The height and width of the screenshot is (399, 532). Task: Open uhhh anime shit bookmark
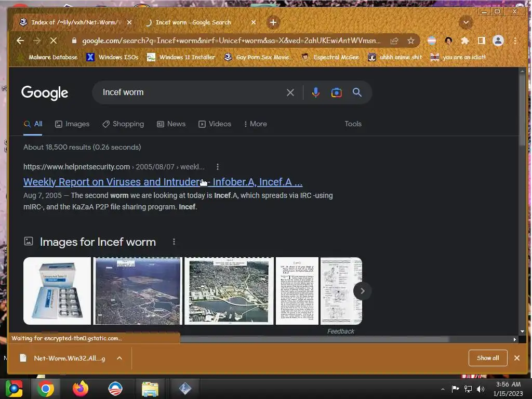[395, 57]
